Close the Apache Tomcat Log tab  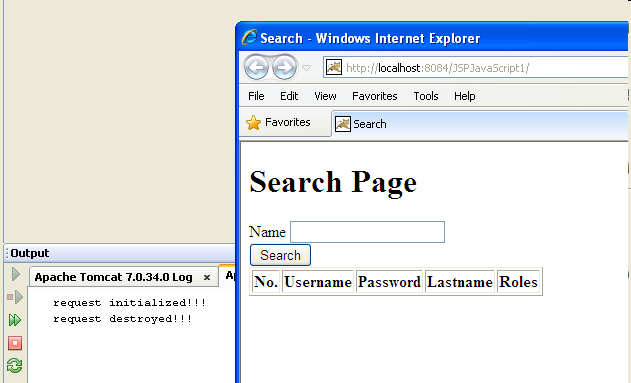(207, 278)
